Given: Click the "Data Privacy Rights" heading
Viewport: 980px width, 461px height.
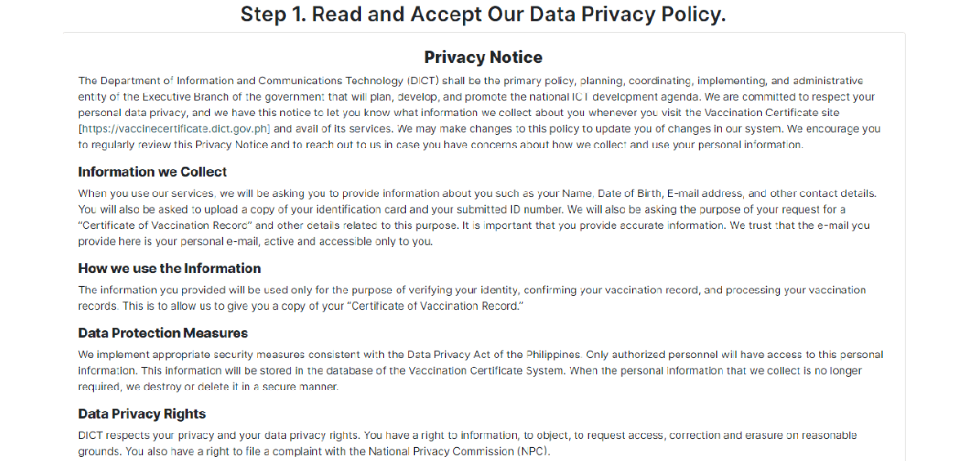Looking at the screenshot, I should (x=141, y=414).
